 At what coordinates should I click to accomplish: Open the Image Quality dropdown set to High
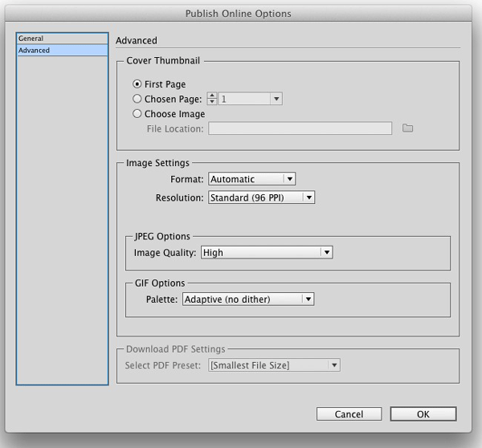267,253
